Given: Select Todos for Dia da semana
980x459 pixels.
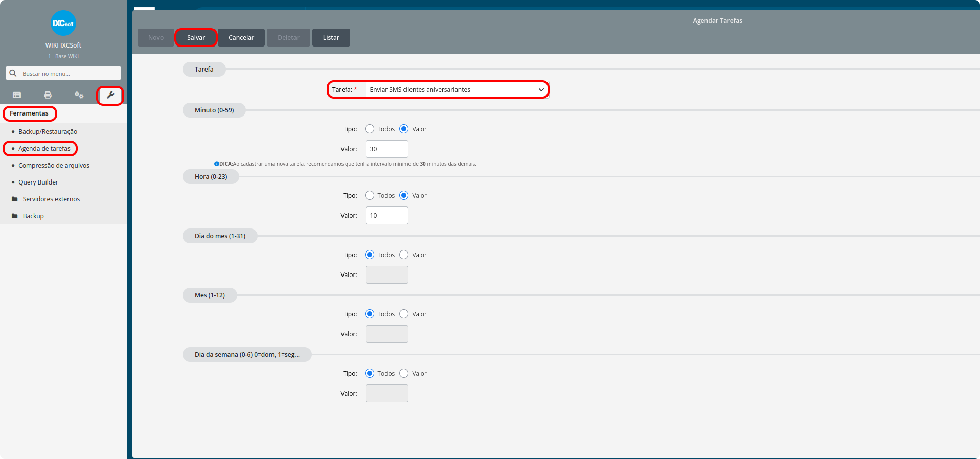Looking at the screenshot, I should (x=370, y=373).
